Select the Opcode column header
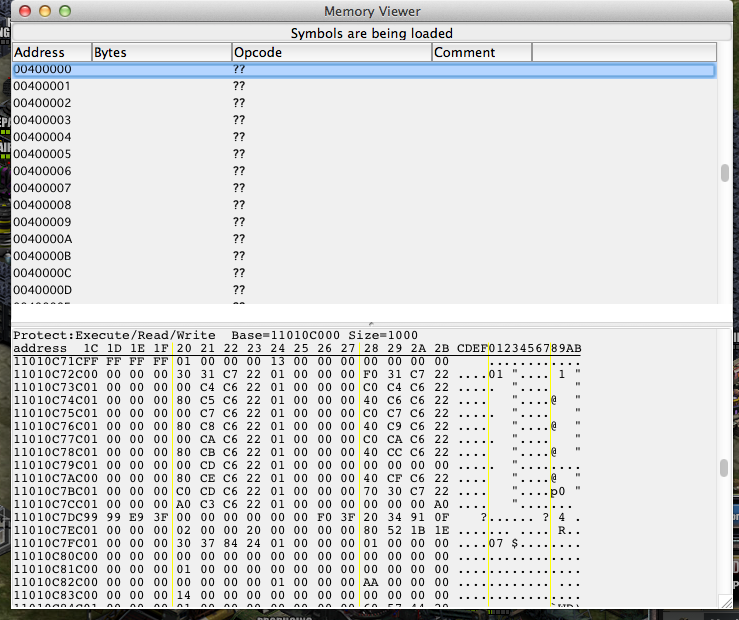739x620 pixels. [x=330, y=52]
